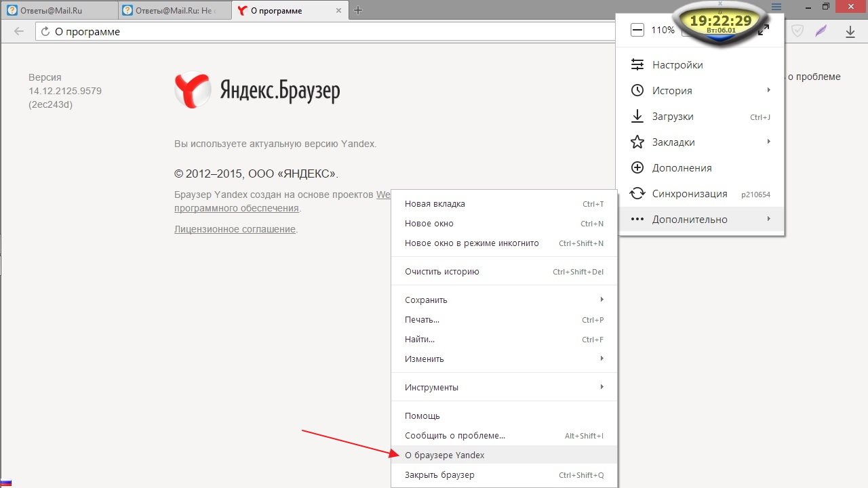Open Синхронизация menu entry
This screenshot has width=868, height=488.
(x=701, y=194)
